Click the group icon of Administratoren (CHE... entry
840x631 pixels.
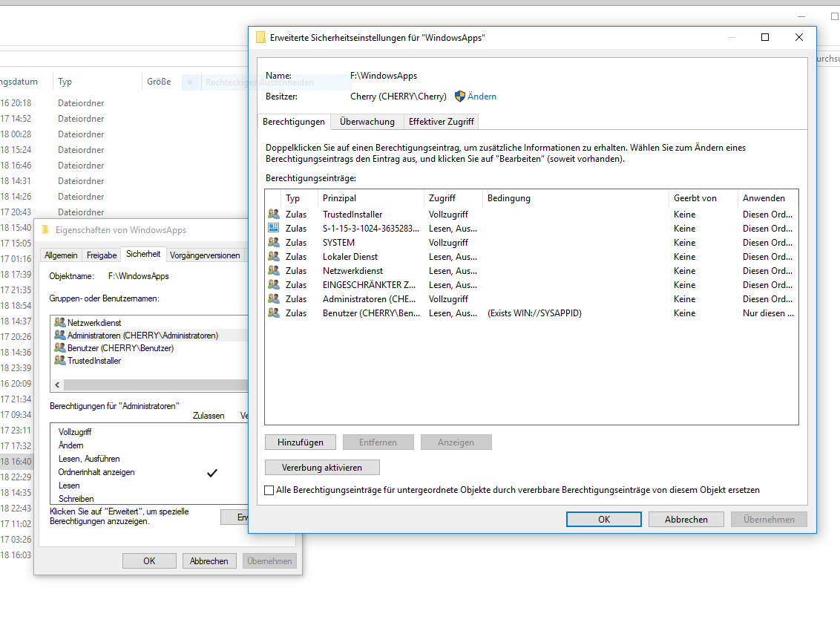tap(274, 298)
